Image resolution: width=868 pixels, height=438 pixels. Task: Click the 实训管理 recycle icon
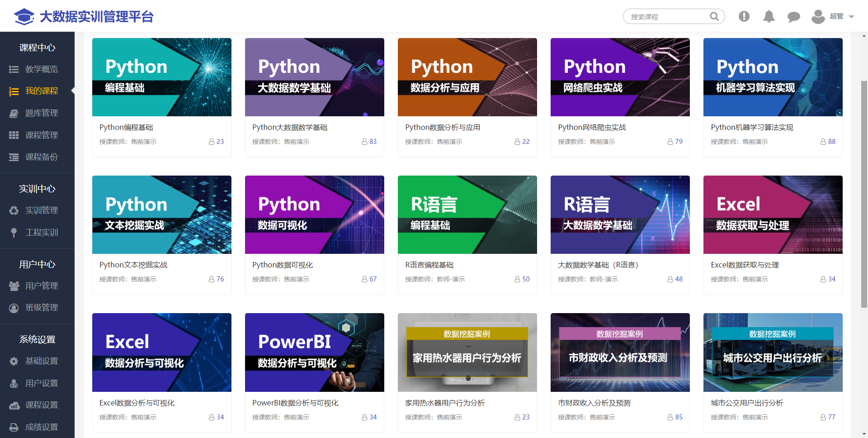(x=14, y=210)
